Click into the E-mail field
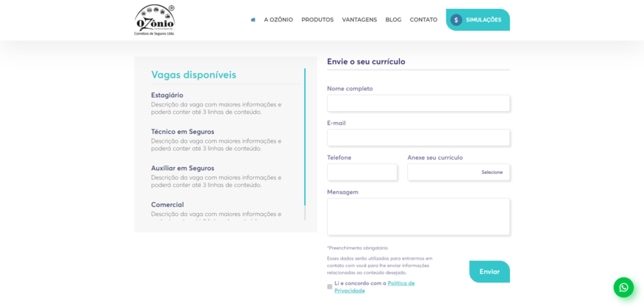 418,138
